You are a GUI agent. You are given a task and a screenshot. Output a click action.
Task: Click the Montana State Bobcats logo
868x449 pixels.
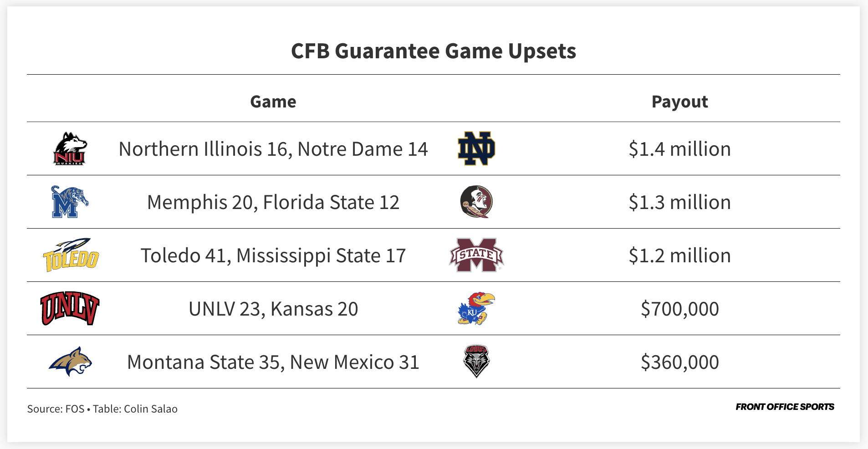point(71,362)
